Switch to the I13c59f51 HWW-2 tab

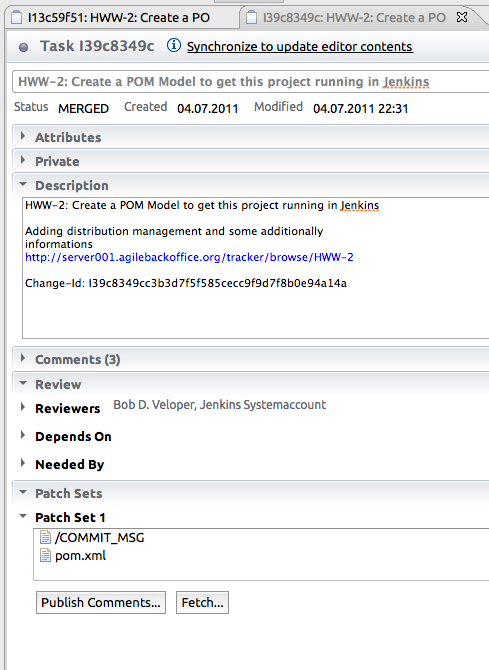(x=119, y=18)
